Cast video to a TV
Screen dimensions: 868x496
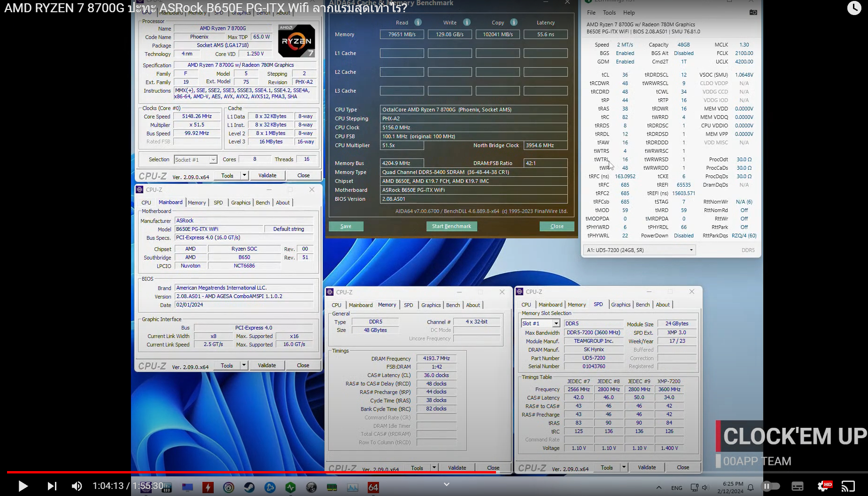(848, 486)
